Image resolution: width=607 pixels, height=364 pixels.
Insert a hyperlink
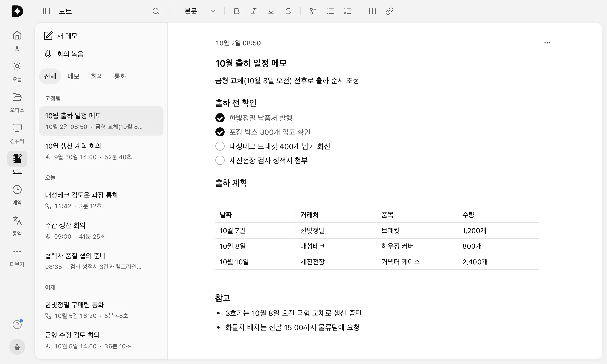click(x=389, y=11)
